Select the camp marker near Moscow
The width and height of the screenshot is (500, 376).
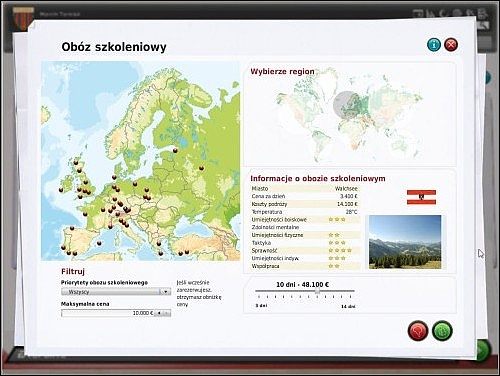point(201,168)
